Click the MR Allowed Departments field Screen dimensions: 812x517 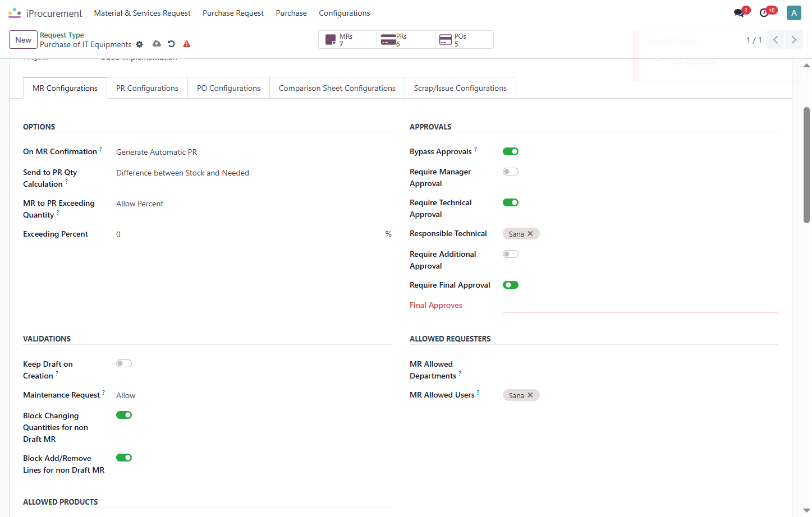pyautogui.click(x=640, y=365)
